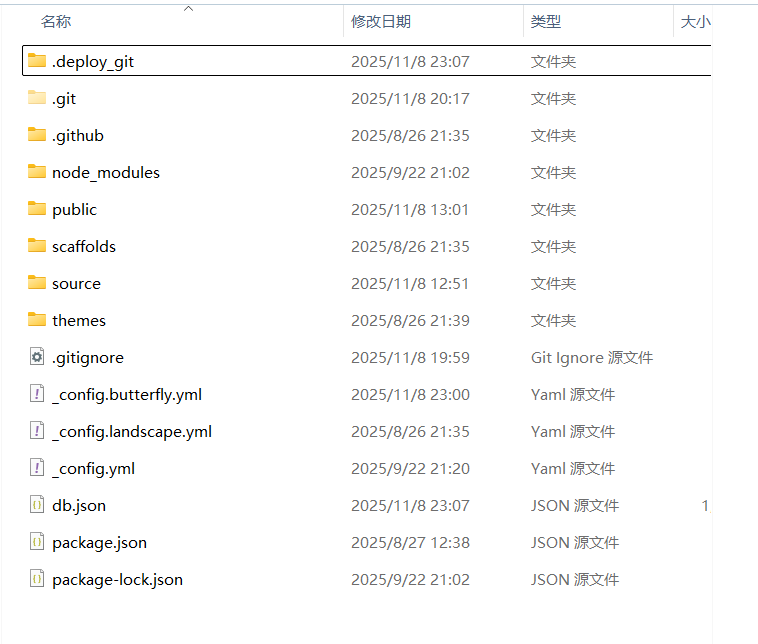Click JSON 源文件 type of db.json
The image size is (758, 644).
pyautogui.click(x=575, y=506)
